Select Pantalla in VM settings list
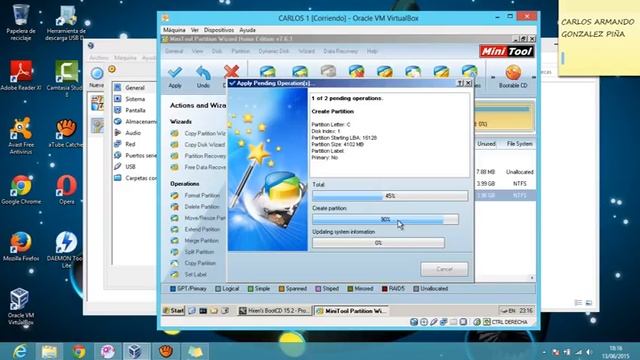This screenshot has width=640, height=360. point(134,110)
